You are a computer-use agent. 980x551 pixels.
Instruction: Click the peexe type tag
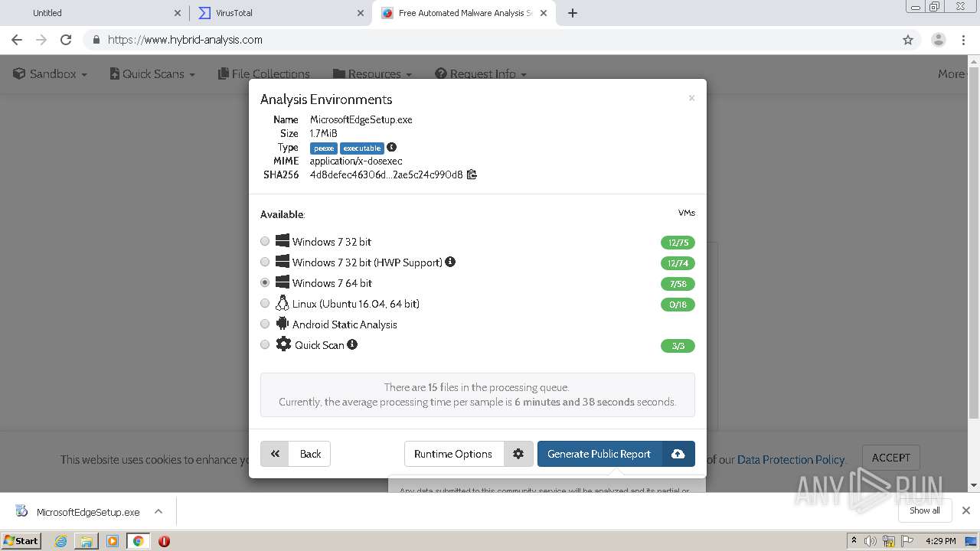tap(324, 148)
